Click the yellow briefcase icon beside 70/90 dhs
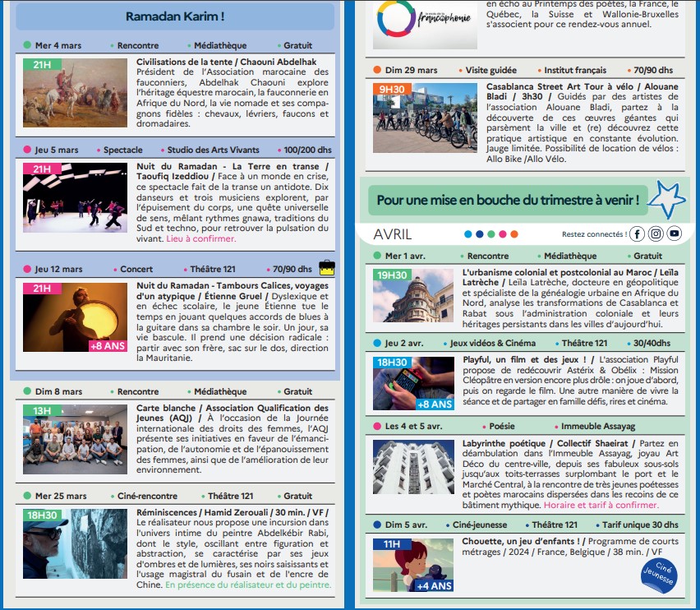 (x=327, y=267)
